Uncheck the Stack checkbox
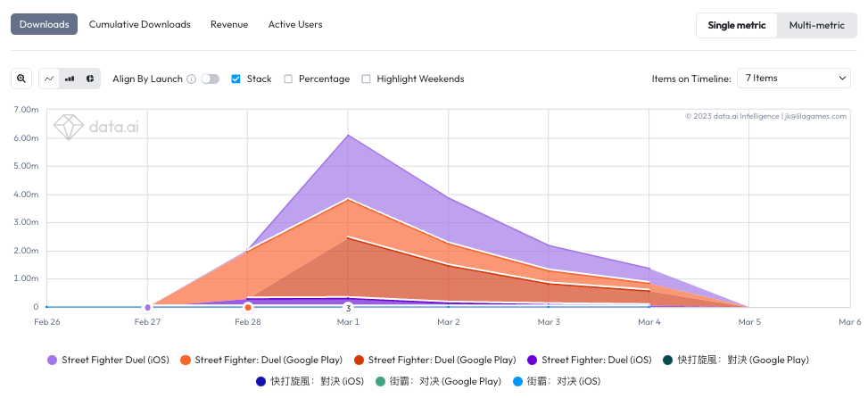Screen dimensions: 868x398 pyautogui.click(x=236, y=79)
